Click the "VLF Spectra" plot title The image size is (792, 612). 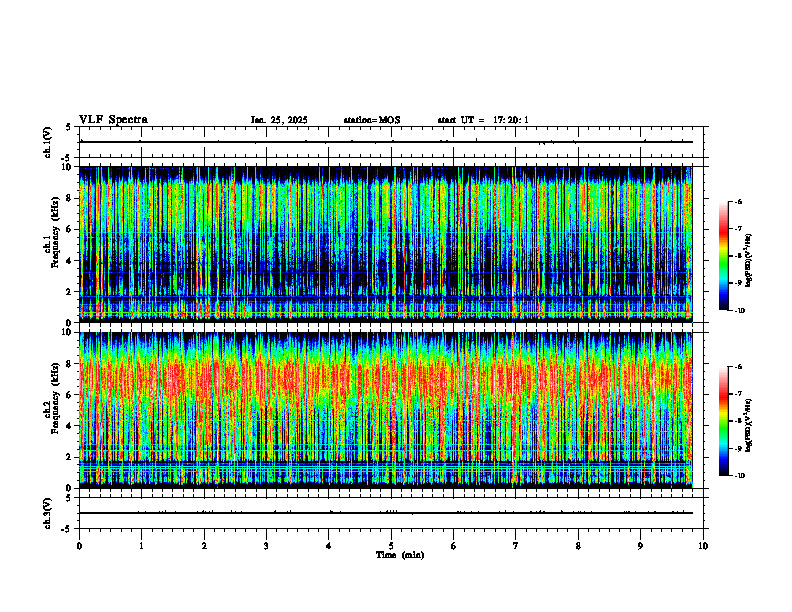point(113,120)
